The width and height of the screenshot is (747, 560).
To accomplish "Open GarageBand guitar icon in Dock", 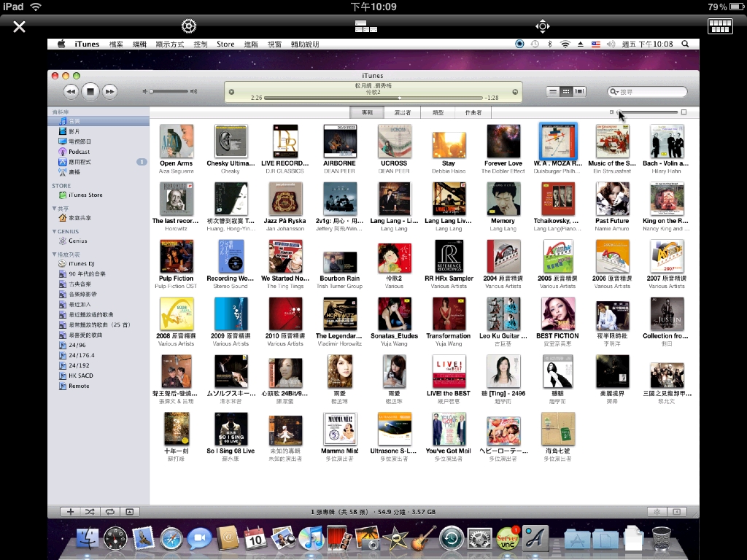I will point(423,538).
